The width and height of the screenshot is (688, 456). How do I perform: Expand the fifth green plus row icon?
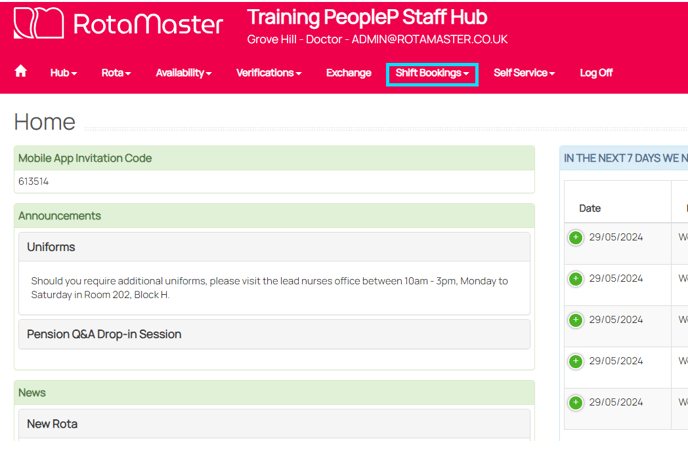576,402
